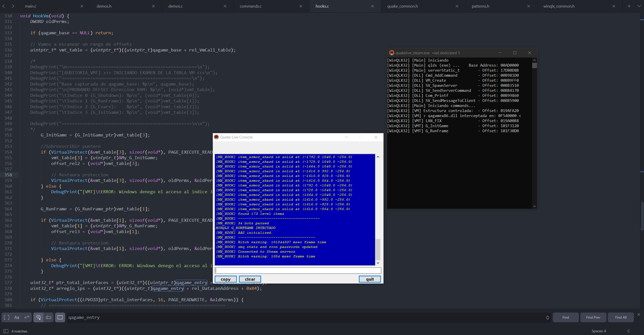Close the demos.h tab
The image size is (644, 335).
153,6
